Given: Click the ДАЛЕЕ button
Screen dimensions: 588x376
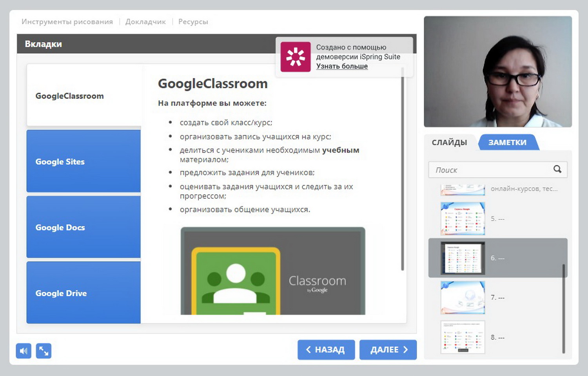Looking at the screenshot, I should coord(388,349).
